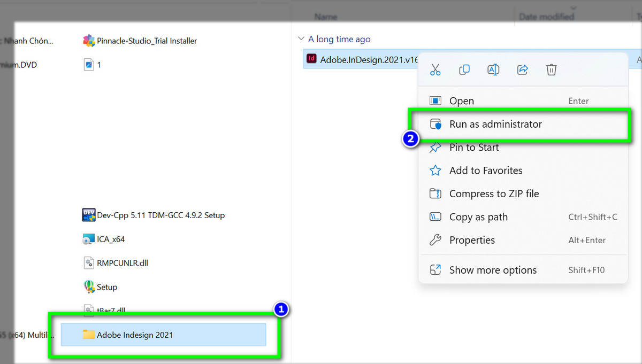Click the RMPCUNLR.dll file icon
This screenshot has height=364, width=642.
click(x=89, y=263)
